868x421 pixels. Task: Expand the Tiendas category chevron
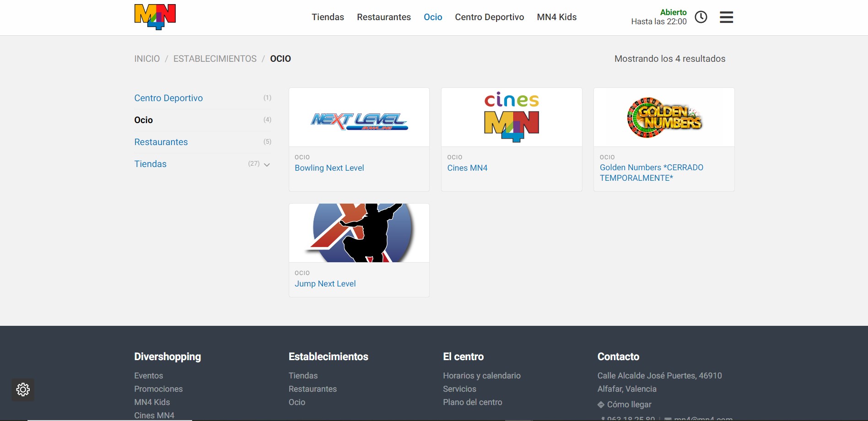(x=267, y=164)
